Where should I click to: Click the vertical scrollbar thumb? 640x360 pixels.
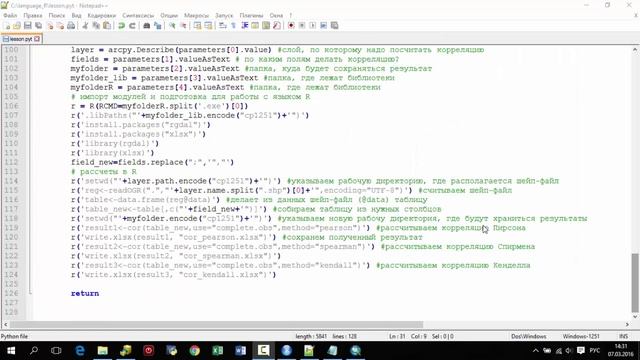[635, 282]
